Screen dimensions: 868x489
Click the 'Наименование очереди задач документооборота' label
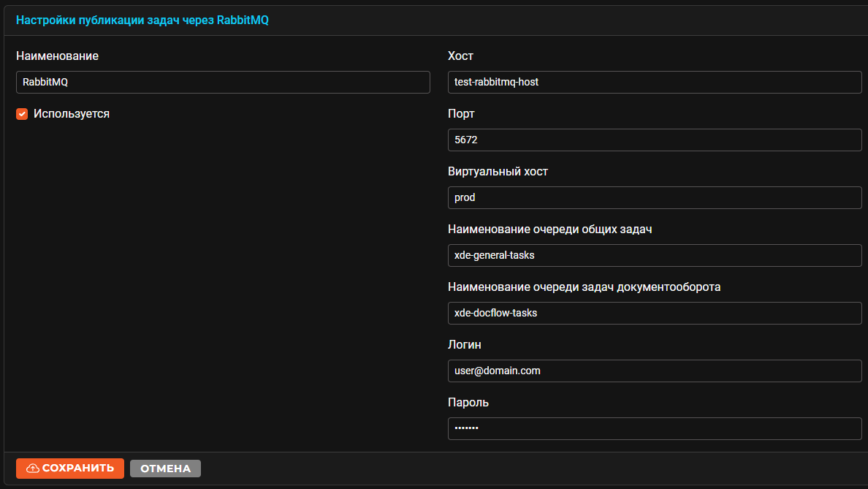584,287
